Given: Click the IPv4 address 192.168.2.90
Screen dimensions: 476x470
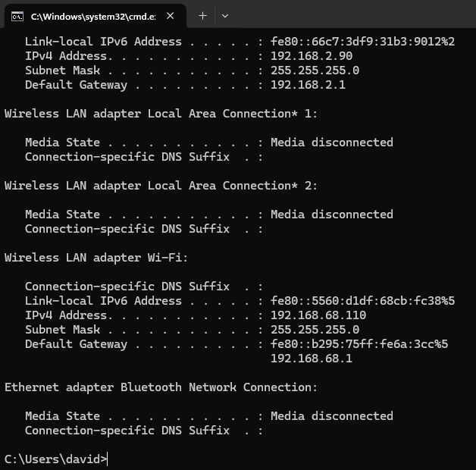Looking at the screenshot, I should pyautogui.click(x=312, y=56).
